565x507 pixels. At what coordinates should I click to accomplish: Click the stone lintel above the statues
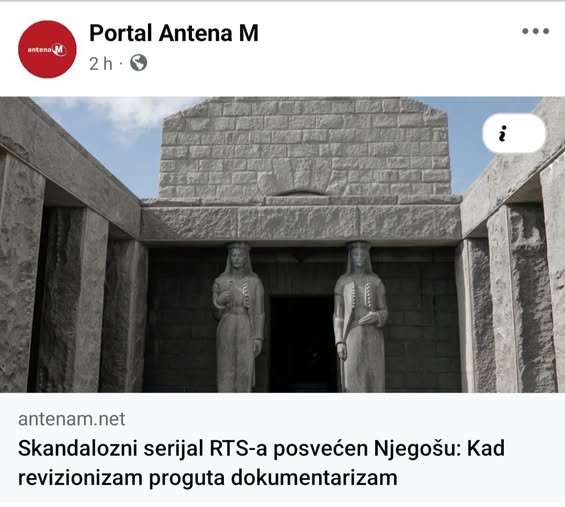point(301,223)
